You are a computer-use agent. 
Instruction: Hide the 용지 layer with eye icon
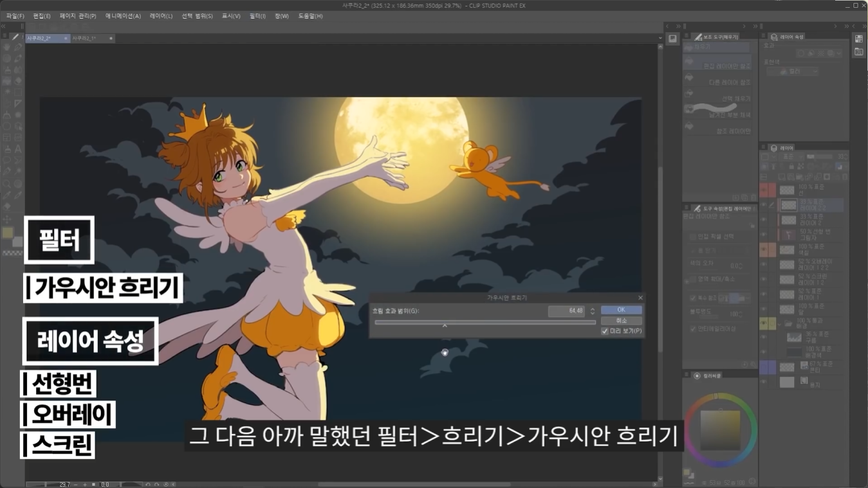[x=763, y=381]
